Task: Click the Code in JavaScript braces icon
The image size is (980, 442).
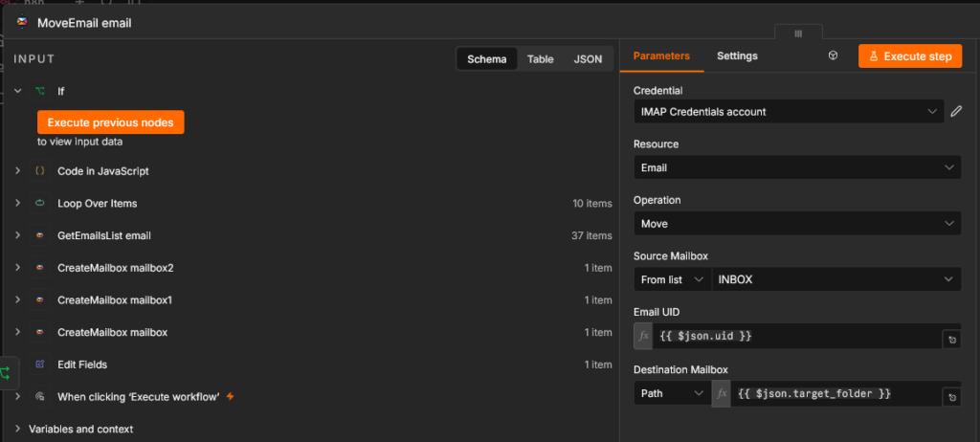Action: (x=40, y=170)
